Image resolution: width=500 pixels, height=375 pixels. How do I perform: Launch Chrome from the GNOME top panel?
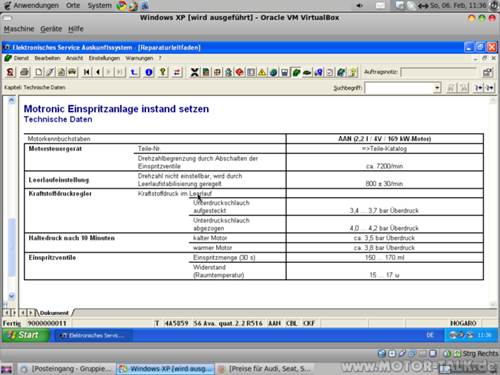(122, 6)
